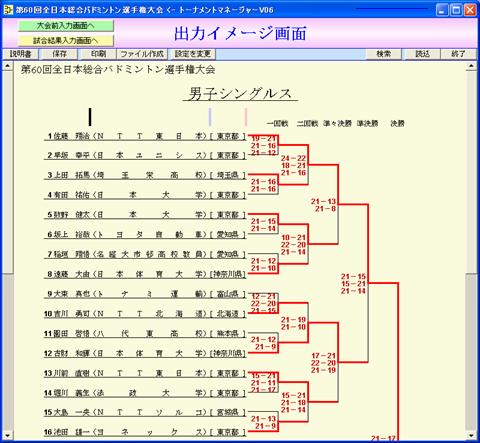Open 設定を変更 settings option
Image resolution: width=480 pixels, height=443 pixels.
(193, 54)
